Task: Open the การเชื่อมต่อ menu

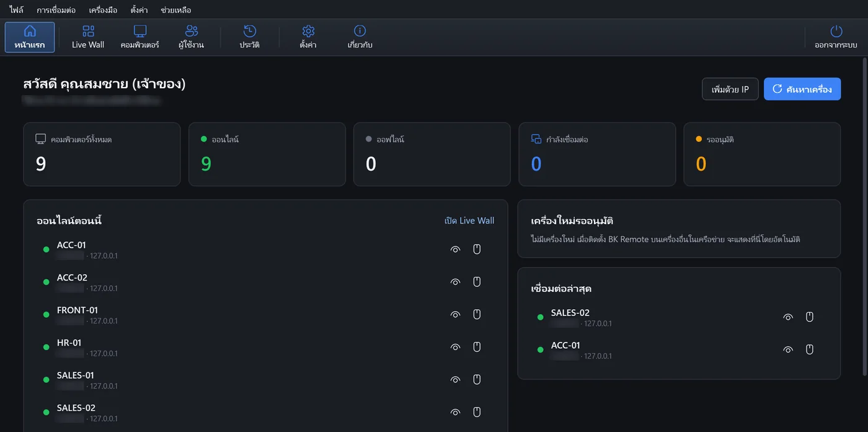Action: (56, 10)
